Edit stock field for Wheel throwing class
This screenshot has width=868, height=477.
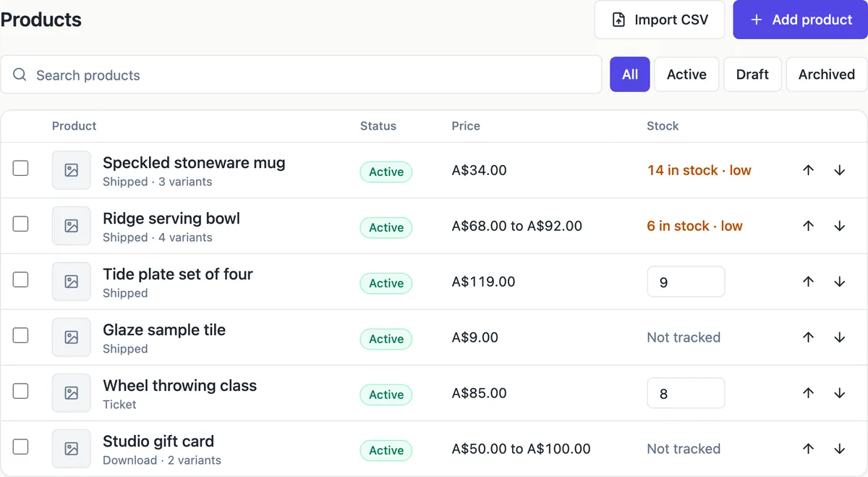pyautogui.click(x=686, y=393)
